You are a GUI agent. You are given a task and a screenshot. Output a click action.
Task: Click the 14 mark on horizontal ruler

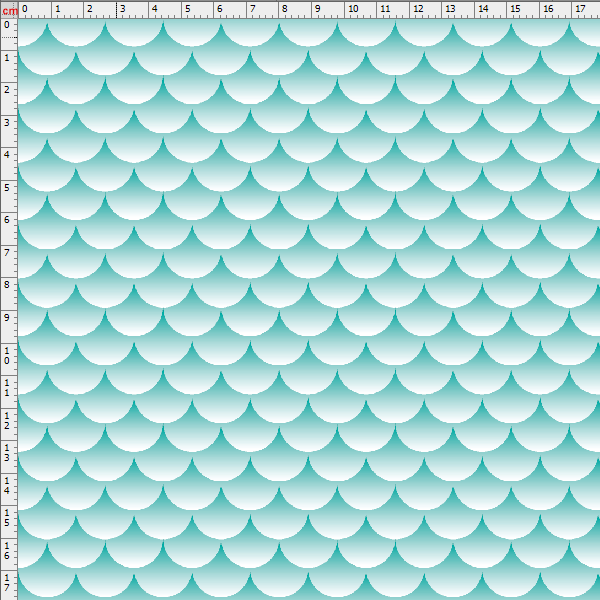483,8
